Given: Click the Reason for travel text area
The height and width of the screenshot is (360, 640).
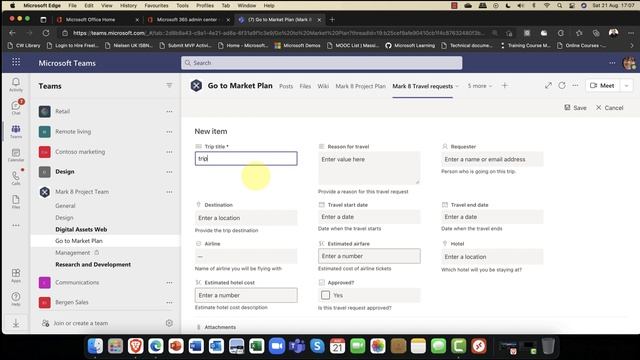Looking at the screenshot, I should coord(369,168).
